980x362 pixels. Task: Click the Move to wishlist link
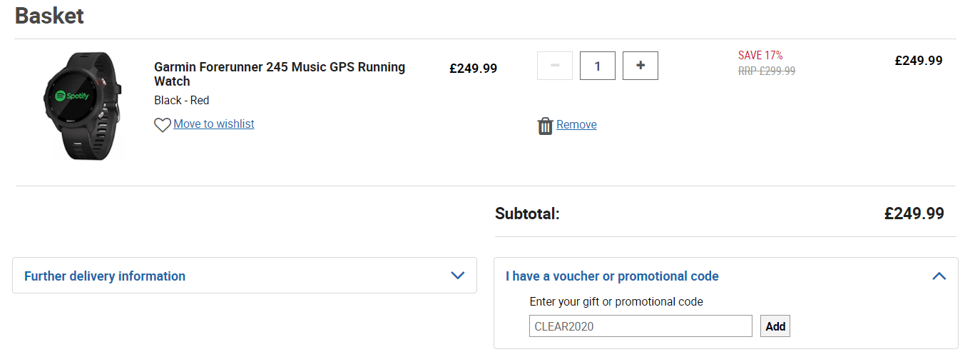[214, 124]
